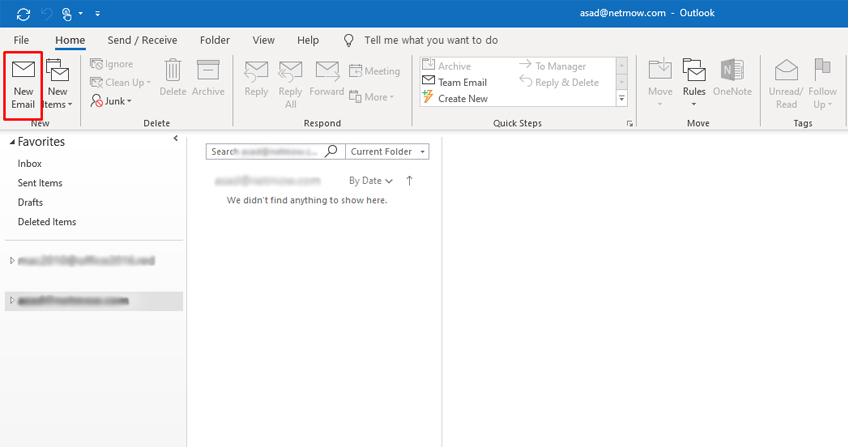Click the OneNote button
The height and width of the screenshot is (447, 848).
point(732,78)
